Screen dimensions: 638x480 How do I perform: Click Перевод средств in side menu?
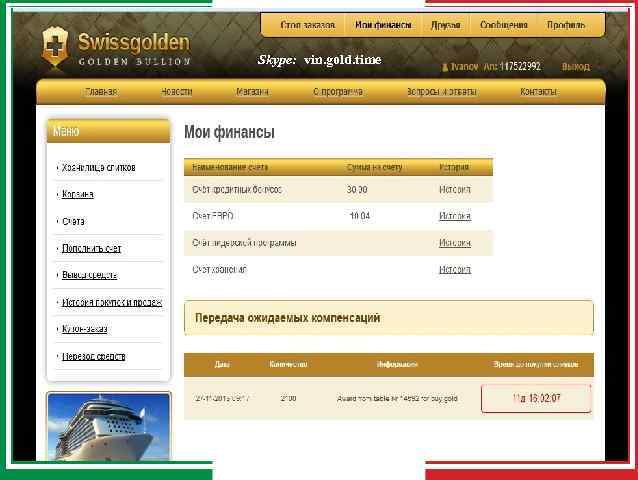(94, 357)
